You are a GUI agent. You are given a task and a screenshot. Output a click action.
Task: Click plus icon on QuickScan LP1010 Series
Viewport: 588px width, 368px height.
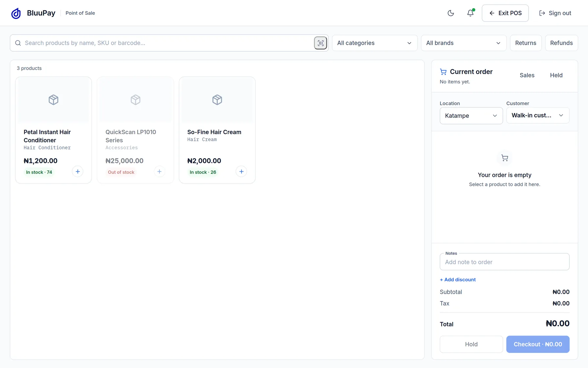tap(159, 171)
